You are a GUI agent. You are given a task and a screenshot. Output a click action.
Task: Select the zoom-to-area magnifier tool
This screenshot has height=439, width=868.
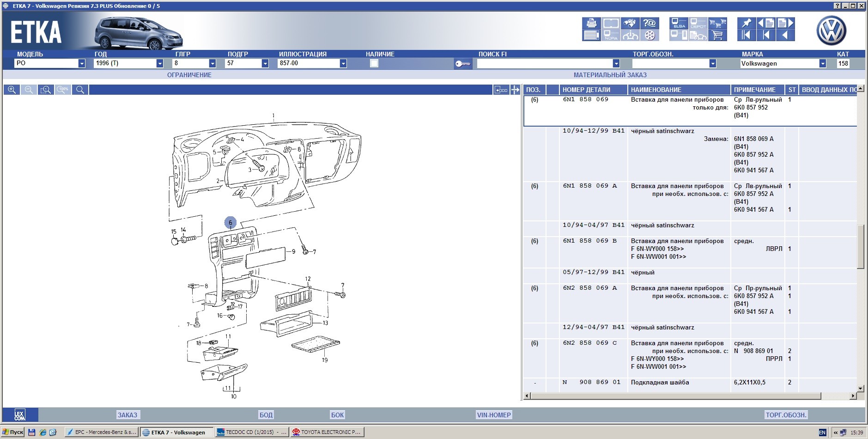(x=46, y=90)
